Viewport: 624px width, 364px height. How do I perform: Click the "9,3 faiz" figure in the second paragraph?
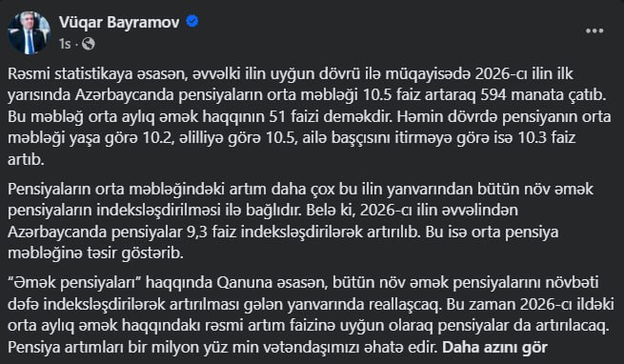tap(211, 232)
